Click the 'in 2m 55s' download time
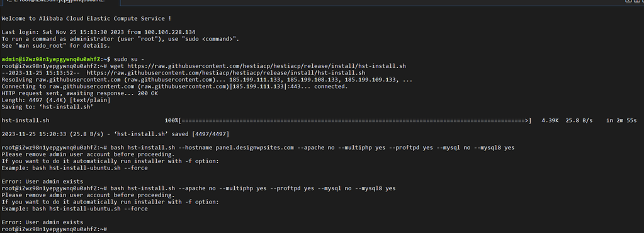Image resolution: width=644 pixels, height=233 pixels. tap(621, 120)
